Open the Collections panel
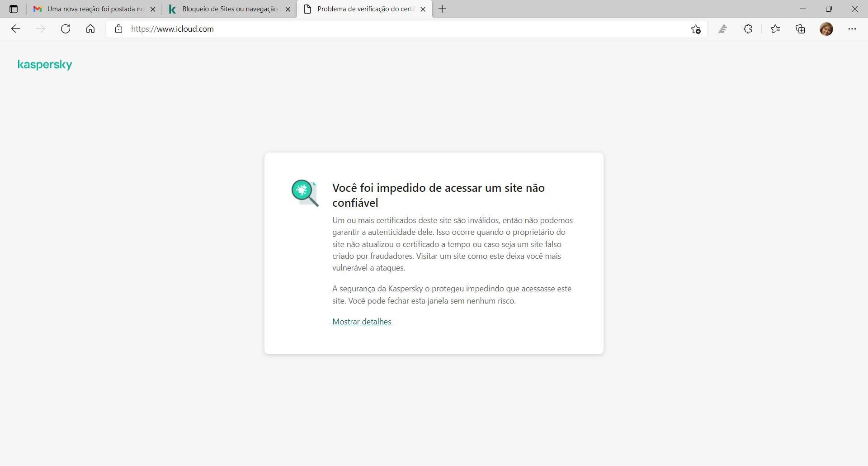 click(x=801, y=29)
